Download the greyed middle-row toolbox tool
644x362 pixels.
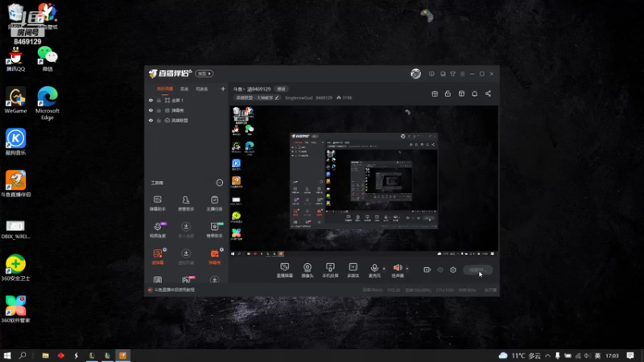(x=186, y=230)
